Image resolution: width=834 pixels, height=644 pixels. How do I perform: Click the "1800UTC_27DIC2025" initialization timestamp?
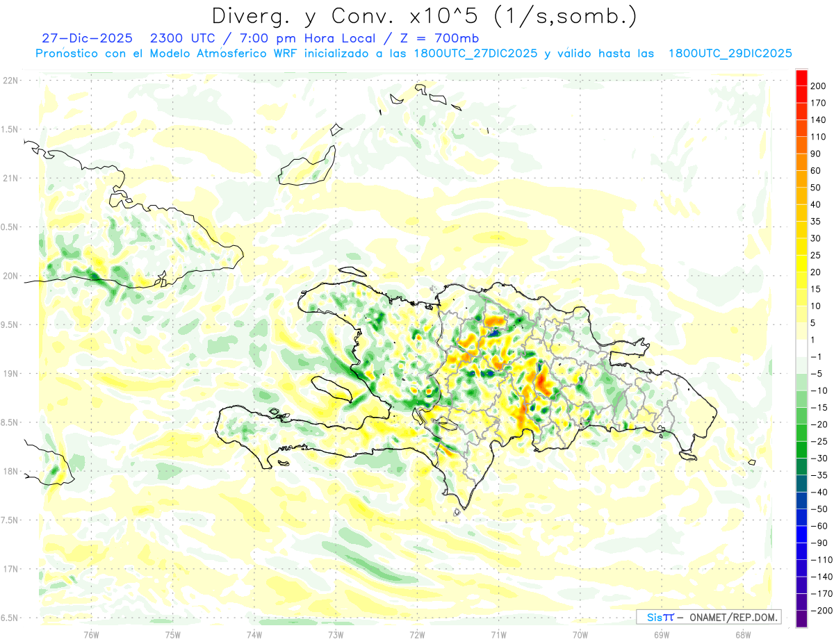(475, 53)
